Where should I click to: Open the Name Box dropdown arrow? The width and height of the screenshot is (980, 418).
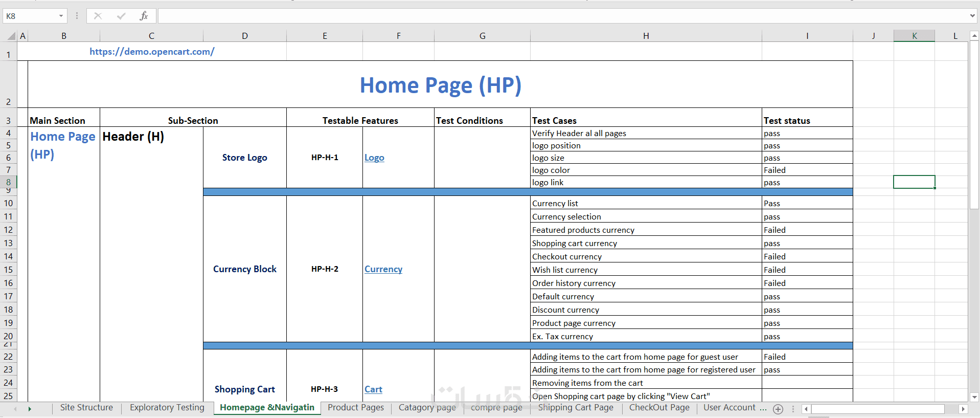(x=61, y=16)
